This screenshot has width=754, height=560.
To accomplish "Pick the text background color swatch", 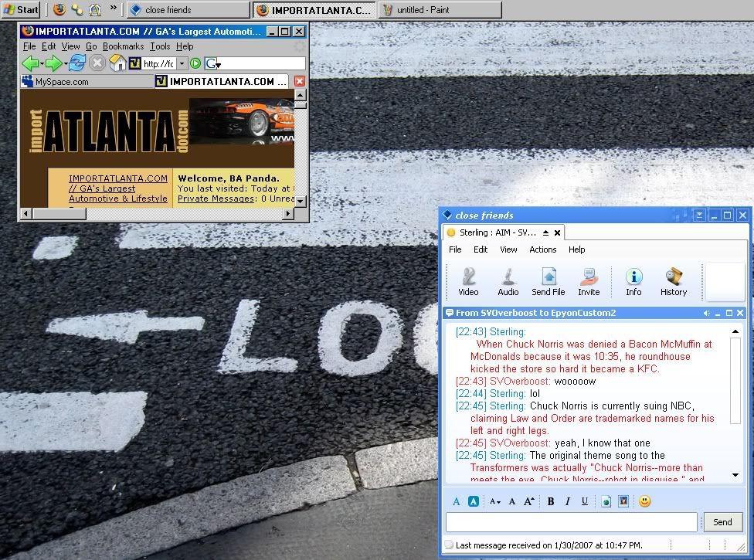I will pos(474,501).
